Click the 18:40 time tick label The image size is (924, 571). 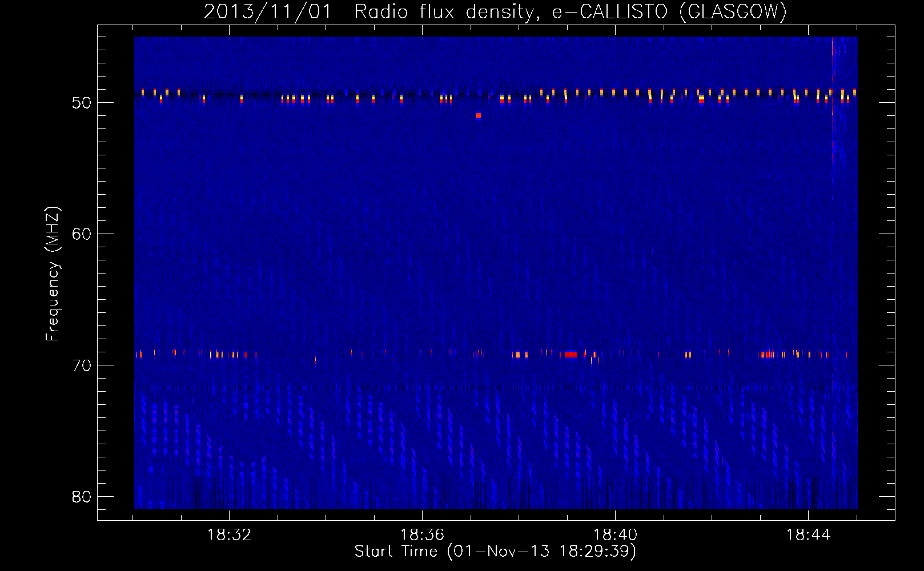(615, 535)
